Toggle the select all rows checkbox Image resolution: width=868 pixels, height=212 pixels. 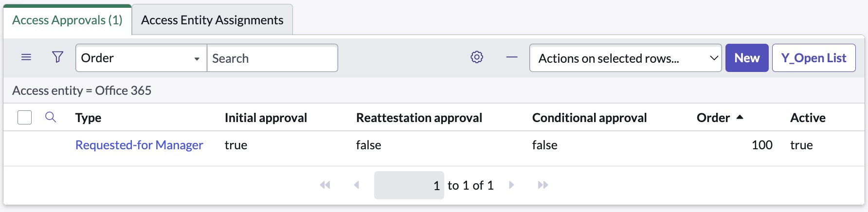(x=24, y=117)
